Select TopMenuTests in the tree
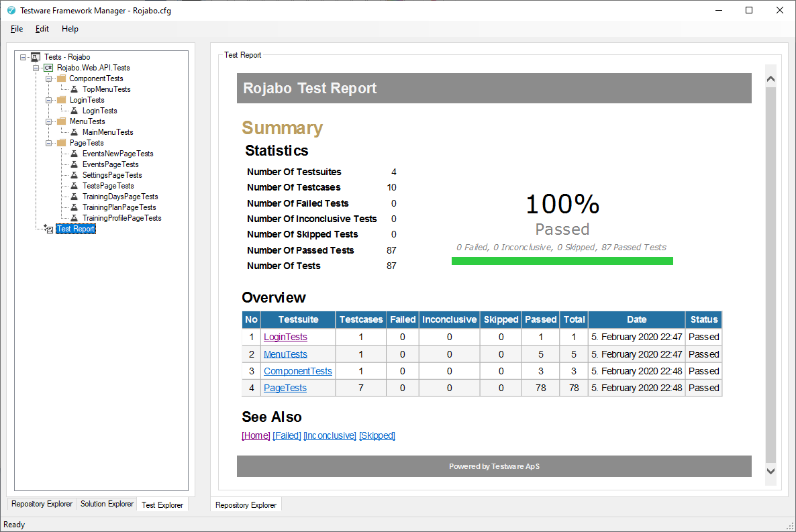Screen dimensions: 796x532 click(x=107, y=89)
